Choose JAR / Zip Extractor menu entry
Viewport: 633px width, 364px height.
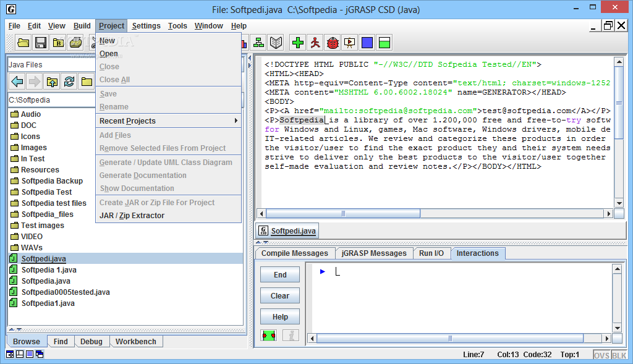pos(168,216)
